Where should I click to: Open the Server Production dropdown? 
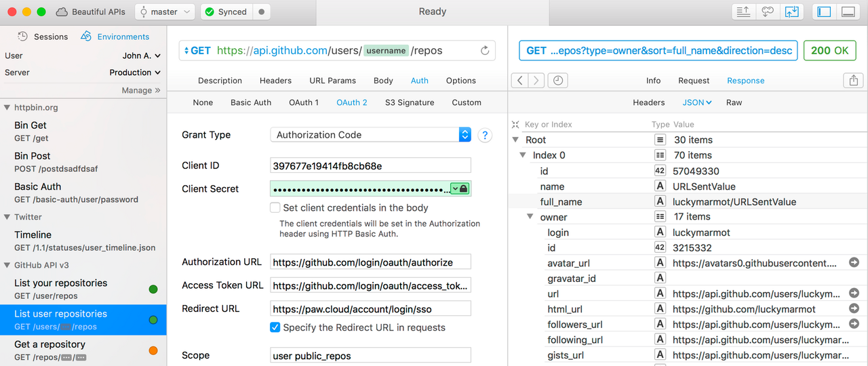pos(135,73)
